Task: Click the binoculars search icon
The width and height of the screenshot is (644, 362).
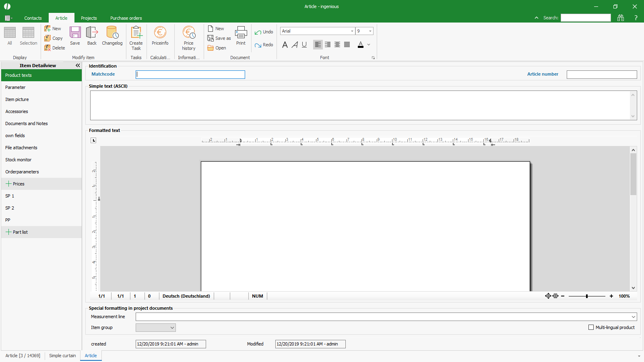Action: 621,18
